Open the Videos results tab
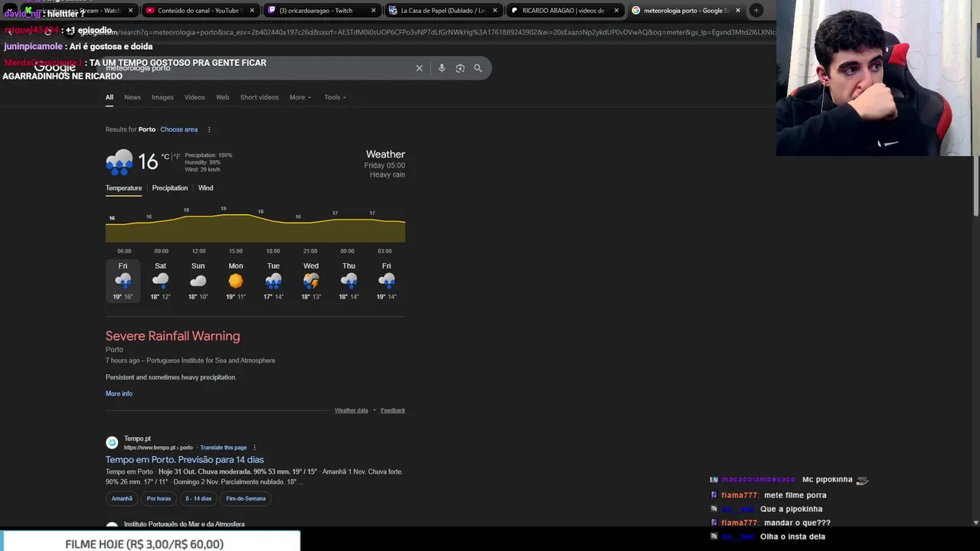Viewport: 980px width, 551px height. coord(194,97)
